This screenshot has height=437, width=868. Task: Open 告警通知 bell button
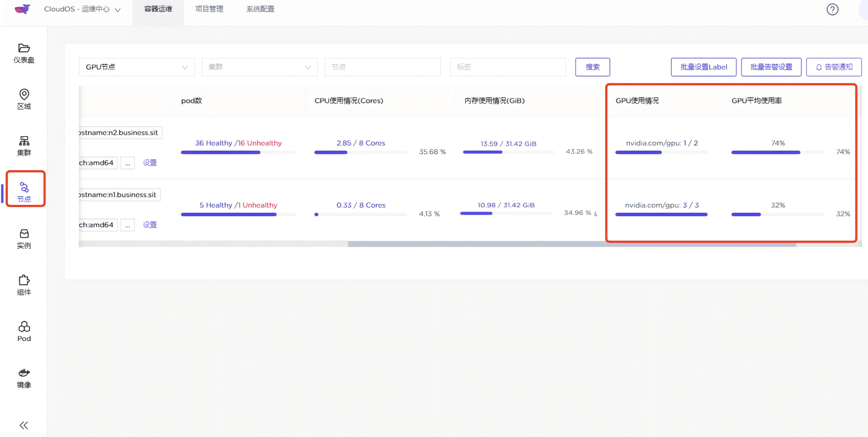coord(834,67)
